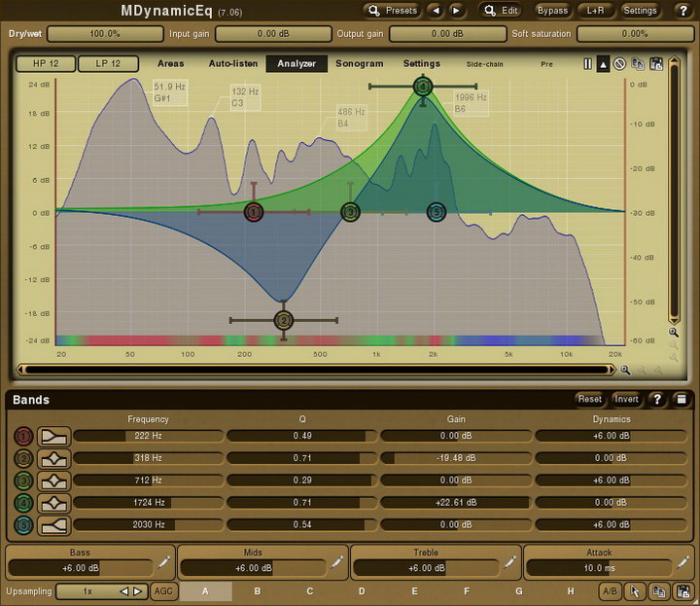Screen dimensions: 700x606
Task: Click band 3 node in graph
Action: [350, 212]
